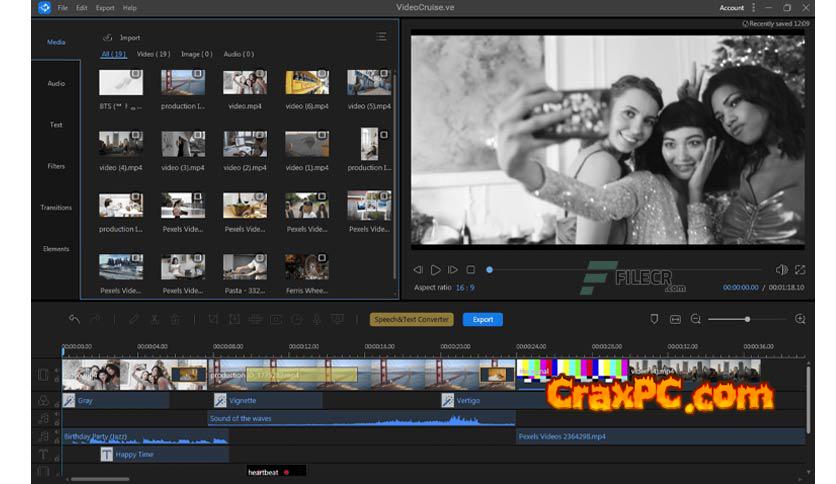Click the scissors split icon
This screenshot has width=836, height=484.
(154, 319)
